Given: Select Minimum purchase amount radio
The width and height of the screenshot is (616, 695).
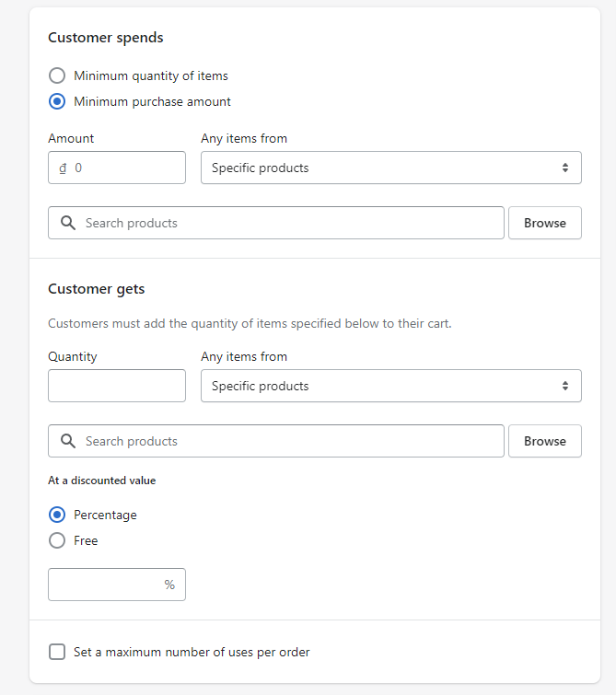Looking at the screenshot, I should 57,101.
